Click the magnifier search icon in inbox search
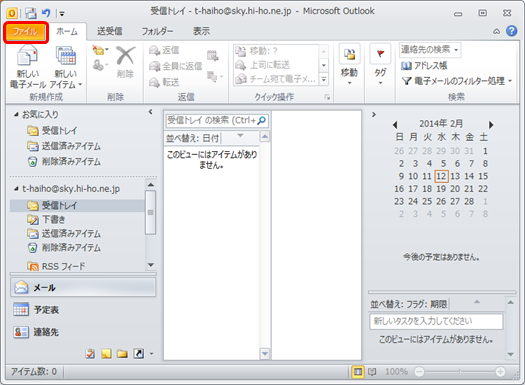Screen dimensions: 525x385 coord(261,120)
